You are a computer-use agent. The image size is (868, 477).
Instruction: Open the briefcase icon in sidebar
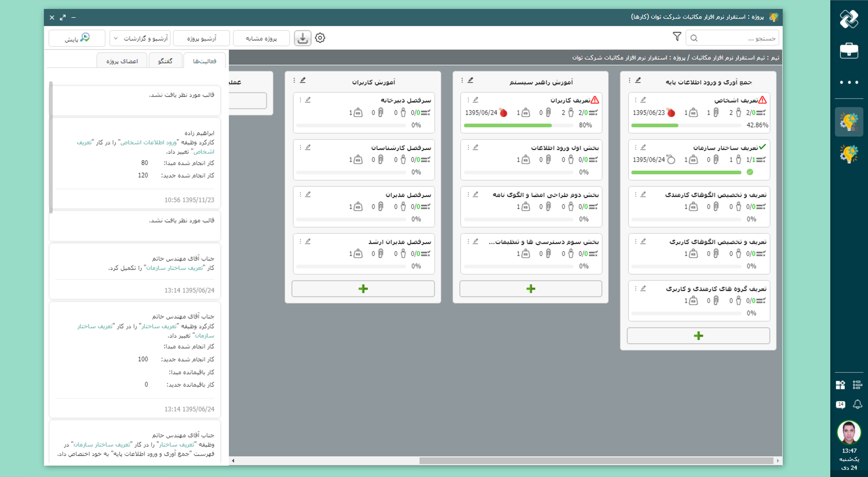click(849, 51)
